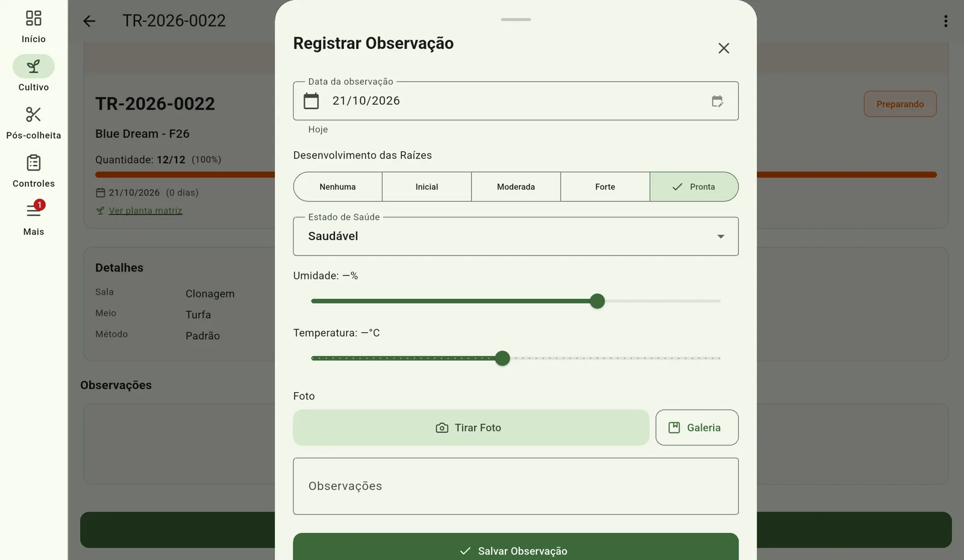This screenshot has width=964, height=560.
Task: Open the Início dashboard icon
Action: point(34,18)
